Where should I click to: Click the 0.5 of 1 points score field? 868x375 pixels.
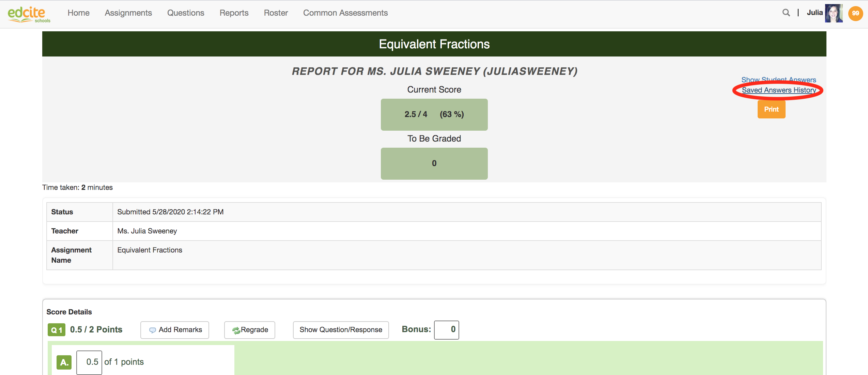(89, 362)
